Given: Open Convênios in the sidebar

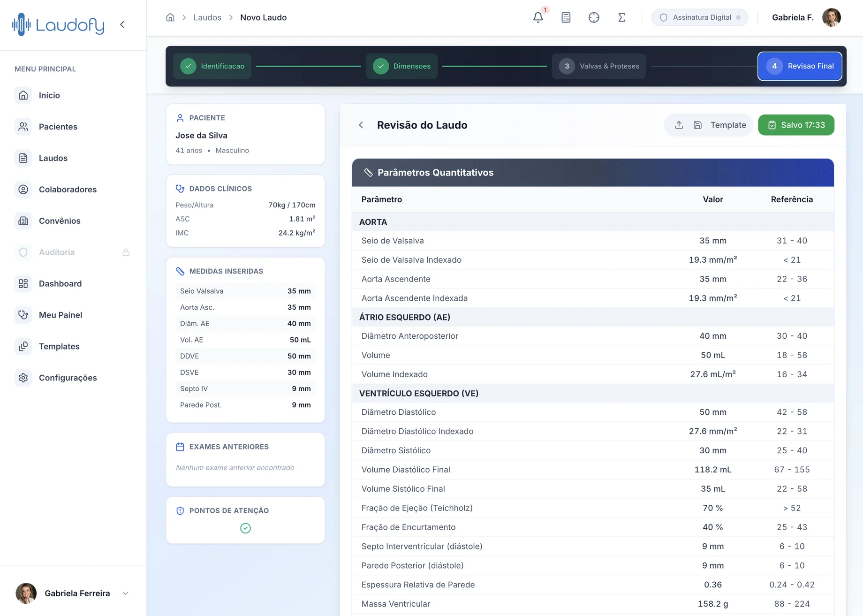Looking at the screenshot, I should point(73,221).
